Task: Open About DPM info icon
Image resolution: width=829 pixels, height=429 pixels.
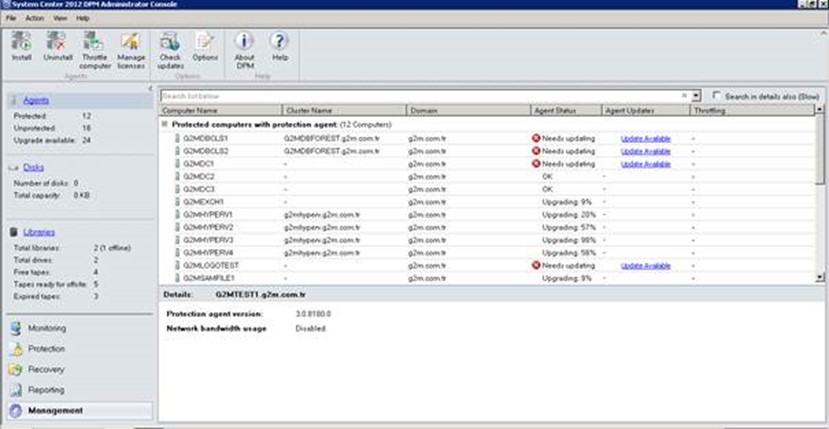Action: (x=244, y=41)
